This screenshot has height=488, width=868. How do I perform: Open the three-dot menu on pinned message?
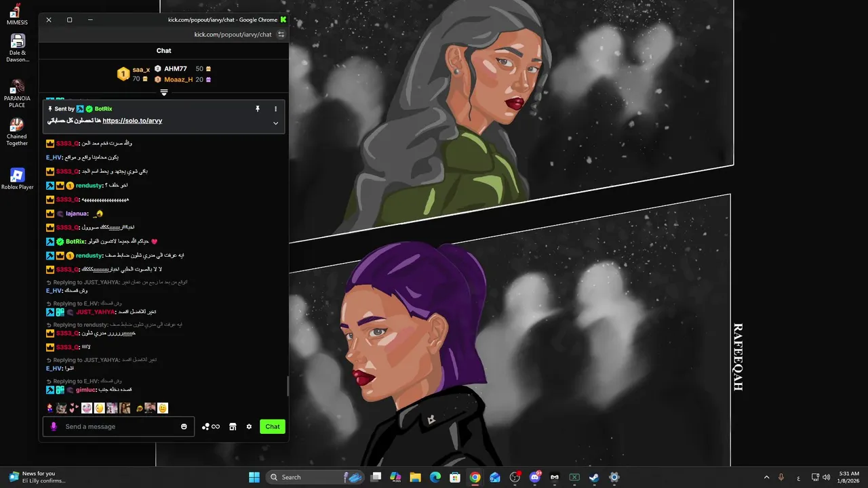(275, 108)
